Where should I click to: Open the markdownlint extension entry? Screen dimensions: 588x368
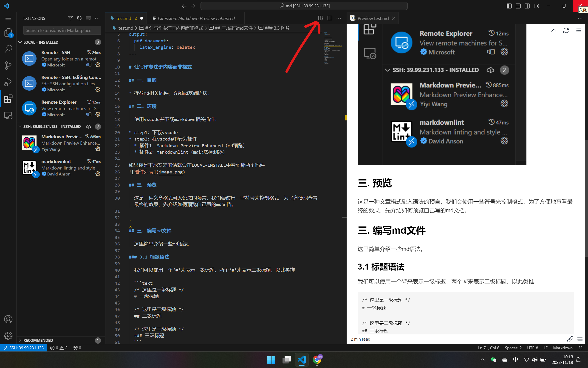(x=61, y=168)
